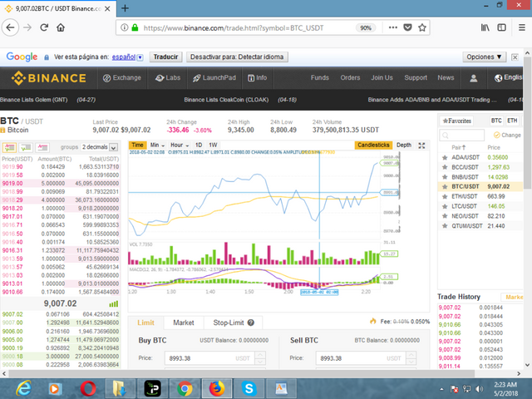Open the Support link

(x=416, y=77)
